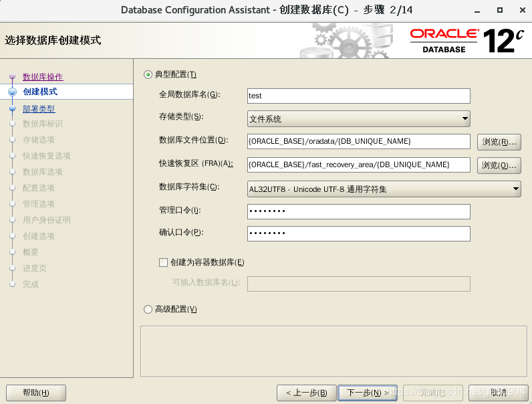This screenshot has width=532, height=404.
Task: Click the Oracle Database 12c logo
Action: tap(467, 41)
